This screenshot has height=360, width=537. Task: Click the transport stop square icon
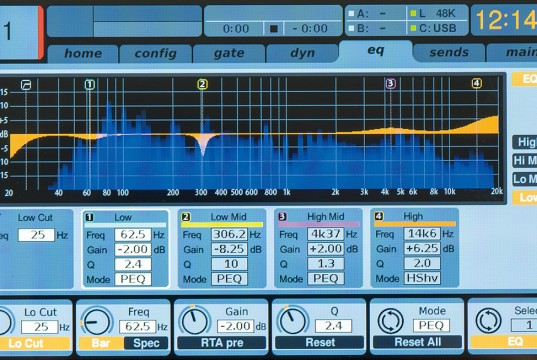tap(274, 29)
